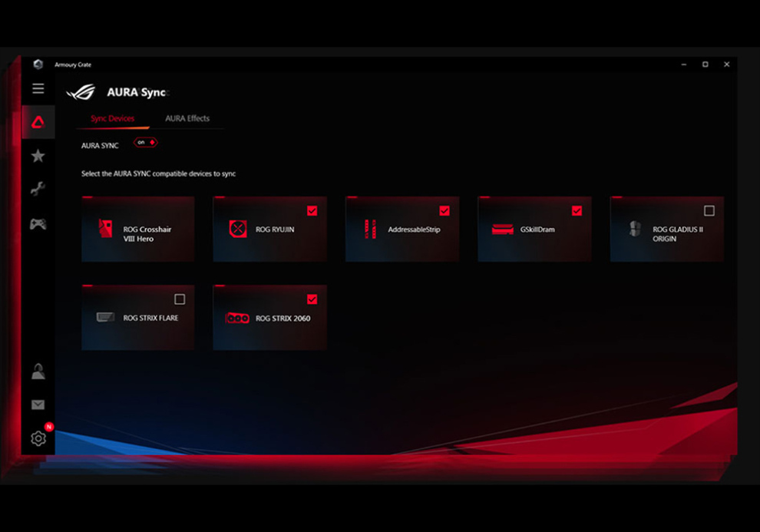The image size is (760, 532).
Task: Maximize the Armoury Crate window
Action: [x=705, y=64]
